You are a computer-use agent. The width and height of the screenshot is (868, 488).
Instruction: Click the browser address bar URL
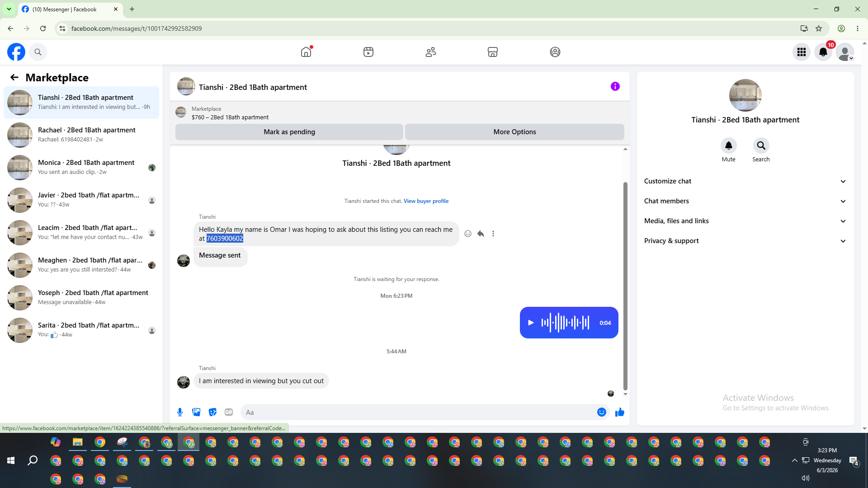pos(137,28)
